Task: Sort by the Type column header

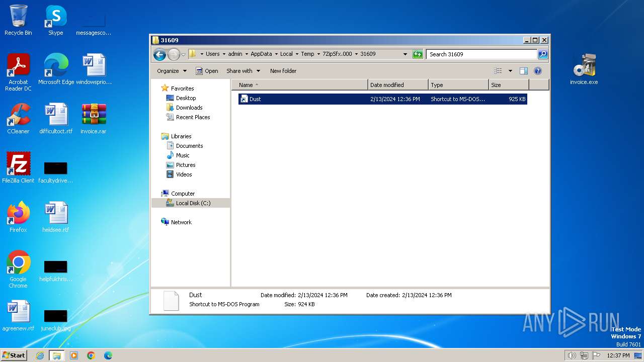Action: [x=458, y=85]
